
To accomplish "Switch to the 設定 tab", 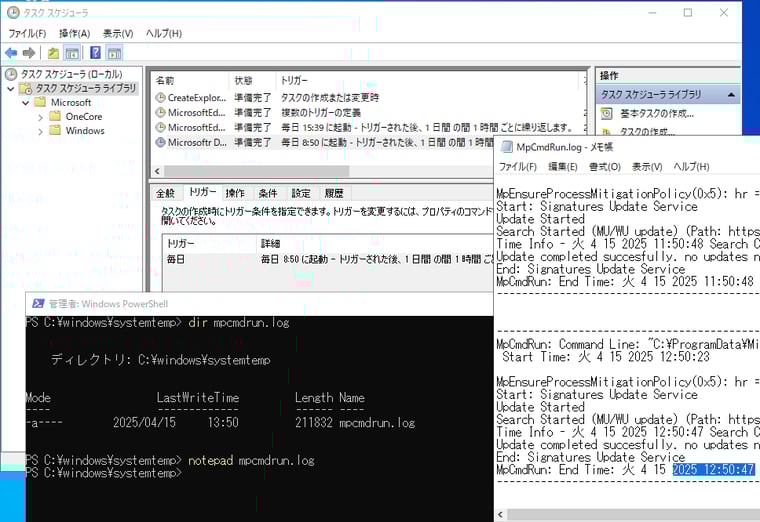I will (x=301, y=193).
